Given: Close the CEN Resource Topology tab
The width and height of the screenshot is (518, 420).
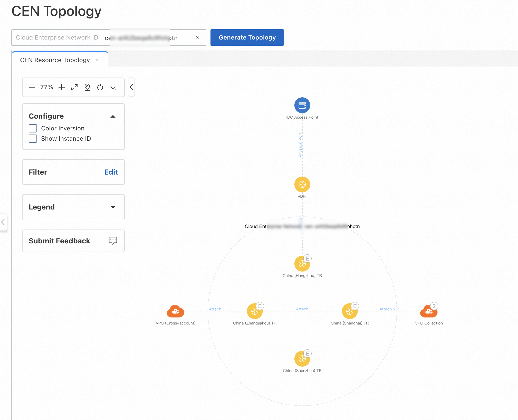Looking at the screenshot, I should 97,60.
